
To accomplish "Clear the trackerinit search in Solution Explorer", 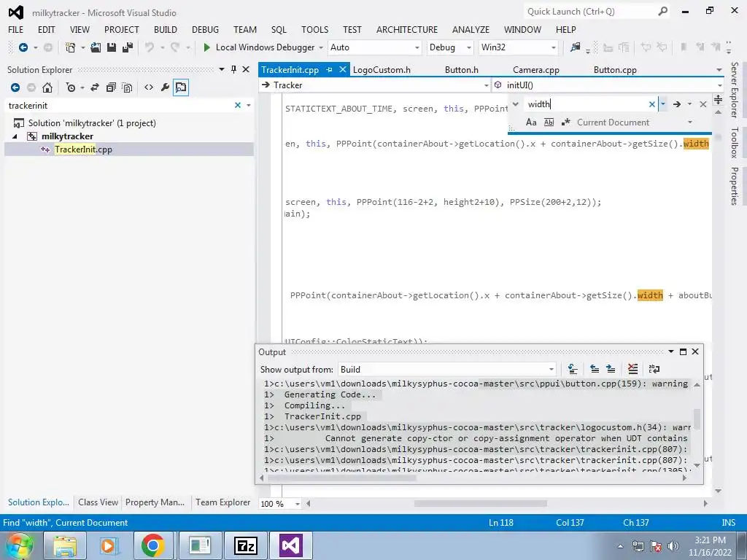I will [x=238, y=105].
